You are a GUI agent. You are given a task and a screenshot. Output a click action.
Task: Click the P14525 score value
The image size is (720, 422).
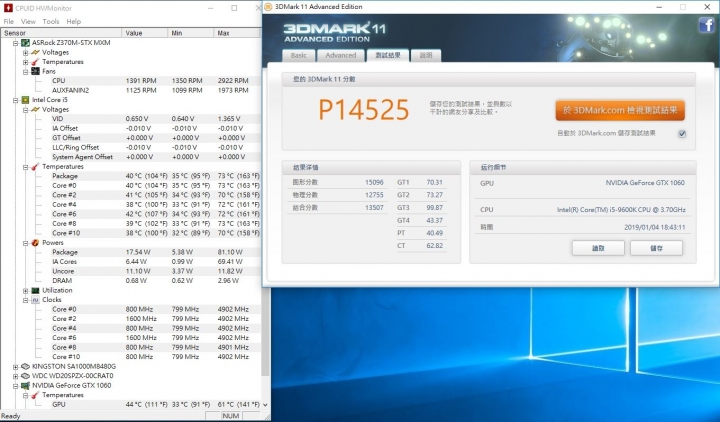(364, 110)
